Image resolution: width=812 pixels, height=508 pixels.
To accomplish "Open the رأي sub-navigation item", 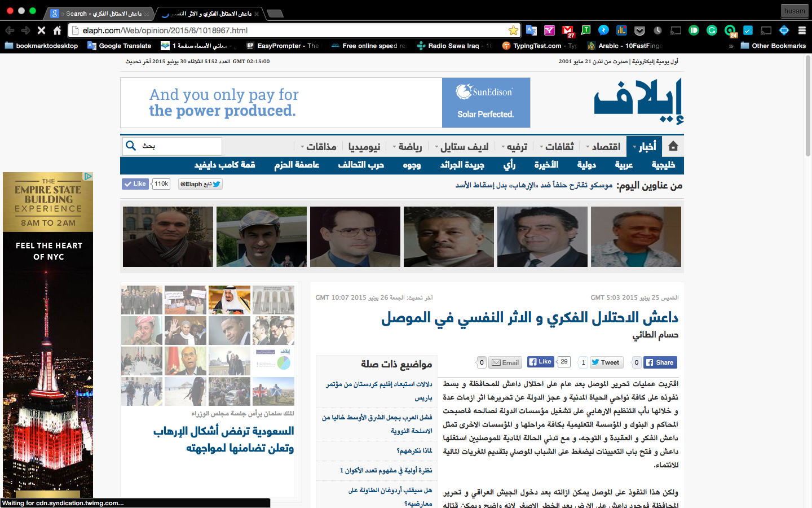I will pyautogui.click(x=509, y=165).
